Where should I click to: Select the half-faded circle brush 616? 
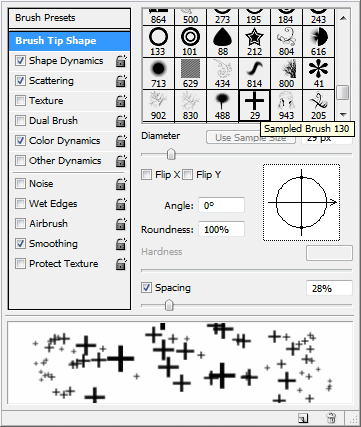pos(318,41)
